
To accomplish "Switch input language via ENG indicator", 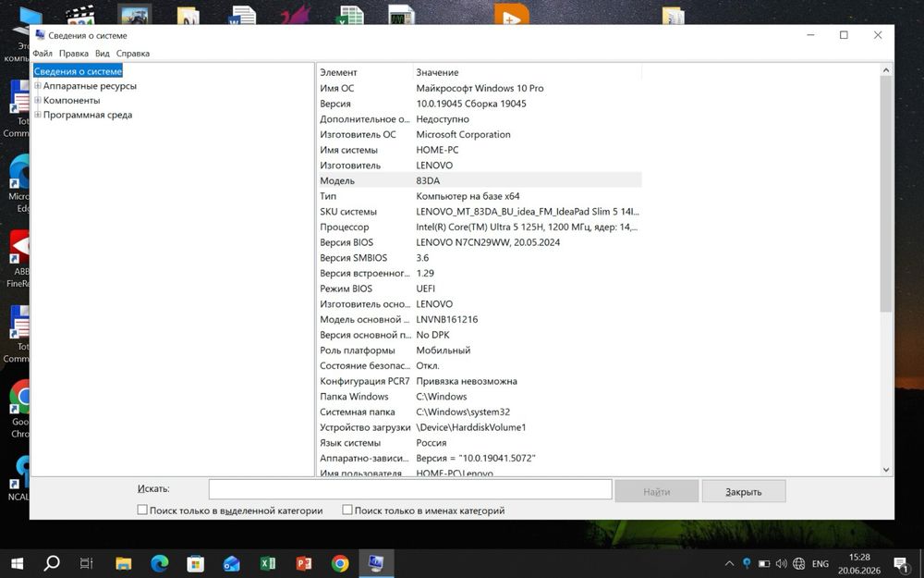I will 821,564.
